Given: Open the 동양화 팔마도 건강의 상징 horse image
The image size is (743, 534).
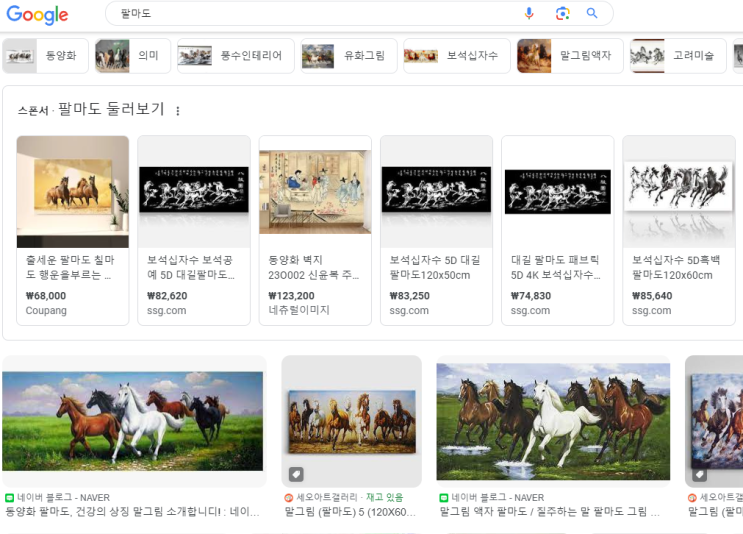Looking at the screenshot, I should (133, 421).
